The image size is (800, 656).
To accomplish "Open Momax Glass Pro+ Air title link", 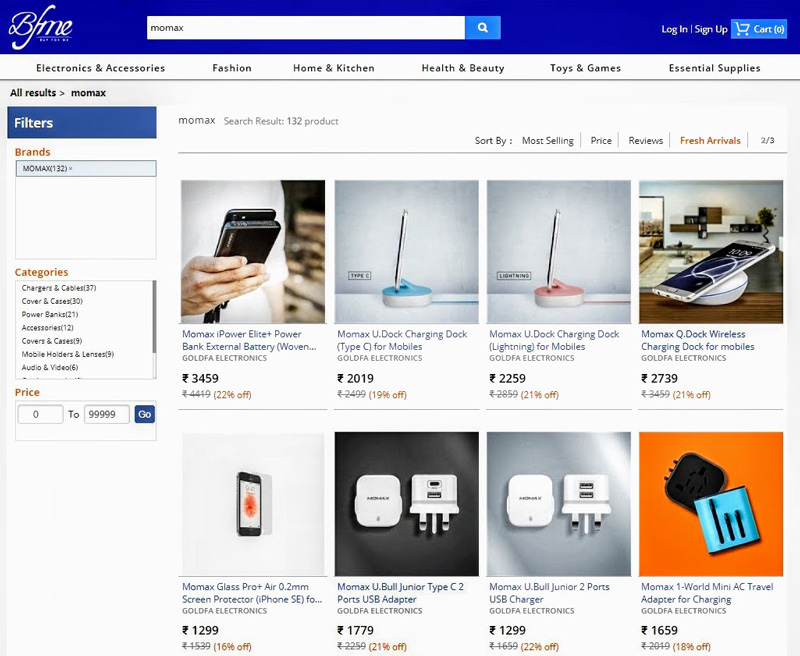I will 252,593.
